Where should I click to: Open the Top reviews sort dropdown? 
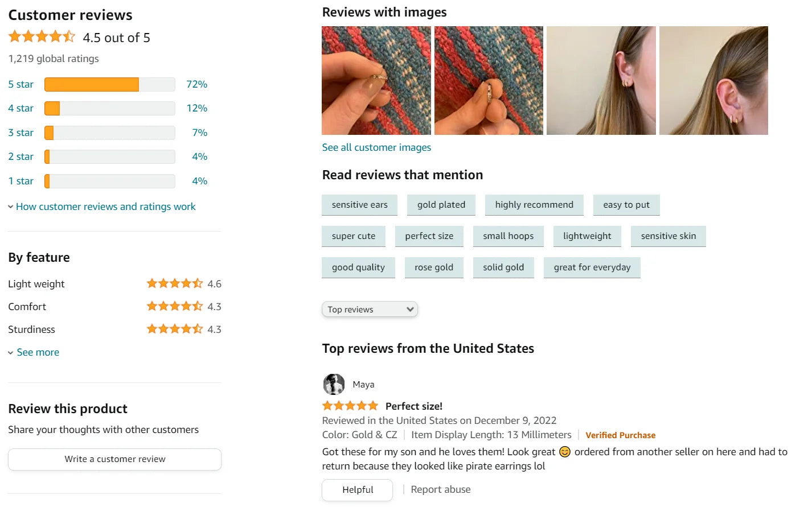pyautogui.click(x=370, y=310)
